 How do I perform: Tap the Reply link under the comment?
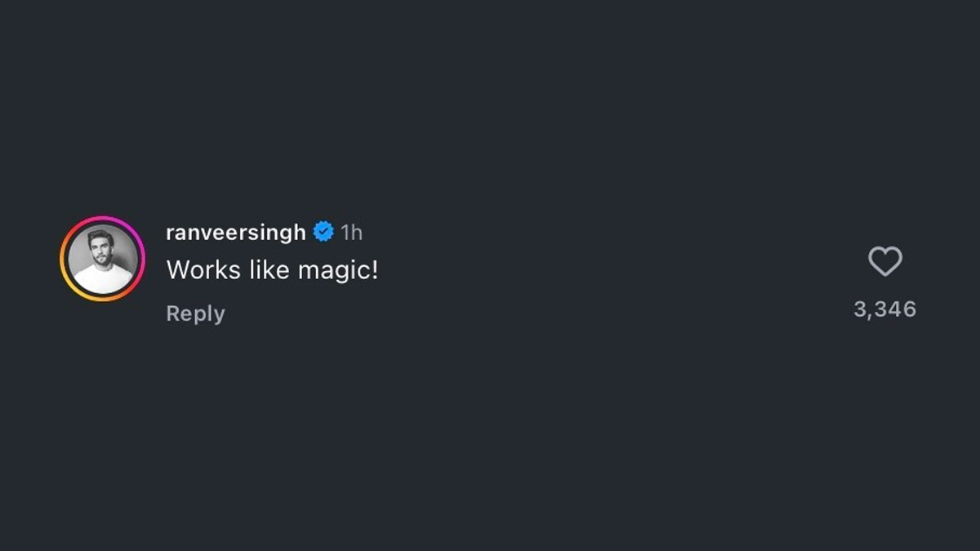[x=195, y=313]
